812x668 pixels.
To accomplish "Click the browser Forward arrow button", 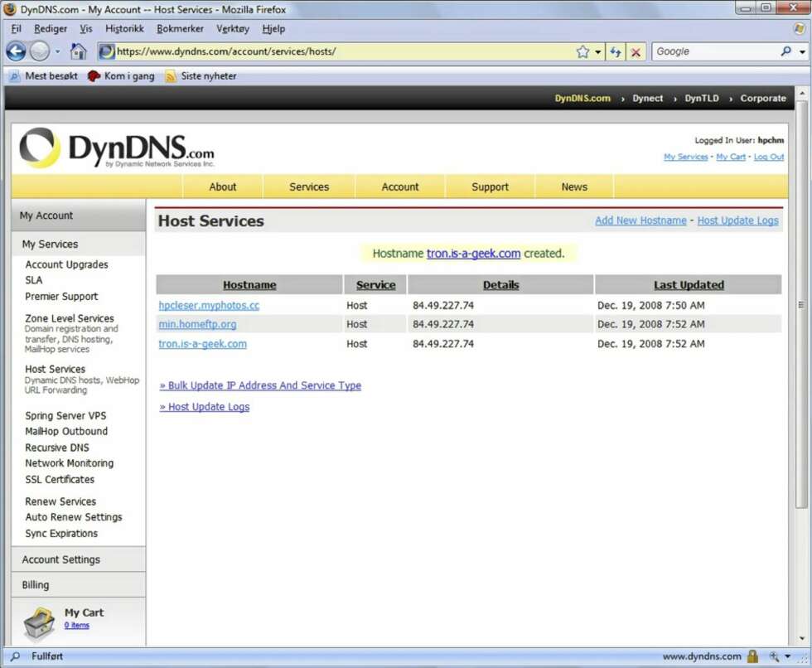I will 40,51.
